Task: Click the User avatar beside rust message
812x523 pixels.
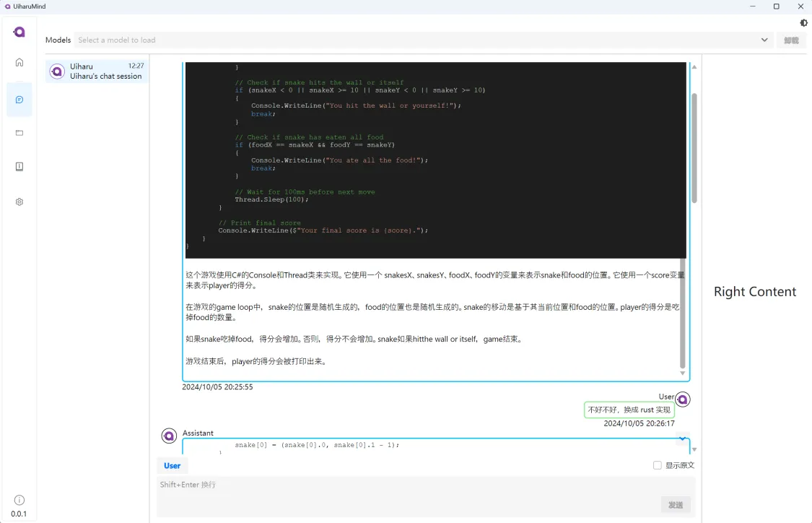Action: [682, 399]
